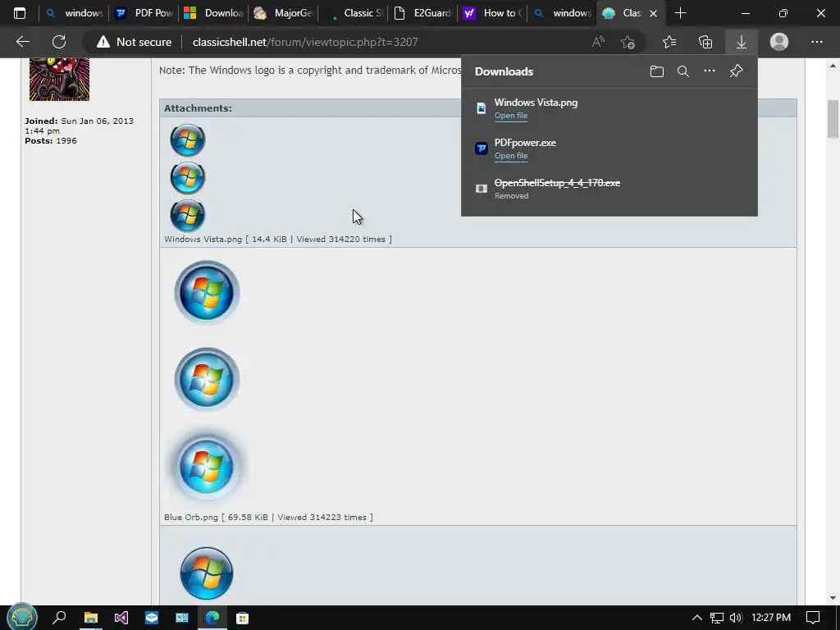This screenshot has width=840, height=630.
Task: Pin the Downloads panel
Action: [736, 71]
